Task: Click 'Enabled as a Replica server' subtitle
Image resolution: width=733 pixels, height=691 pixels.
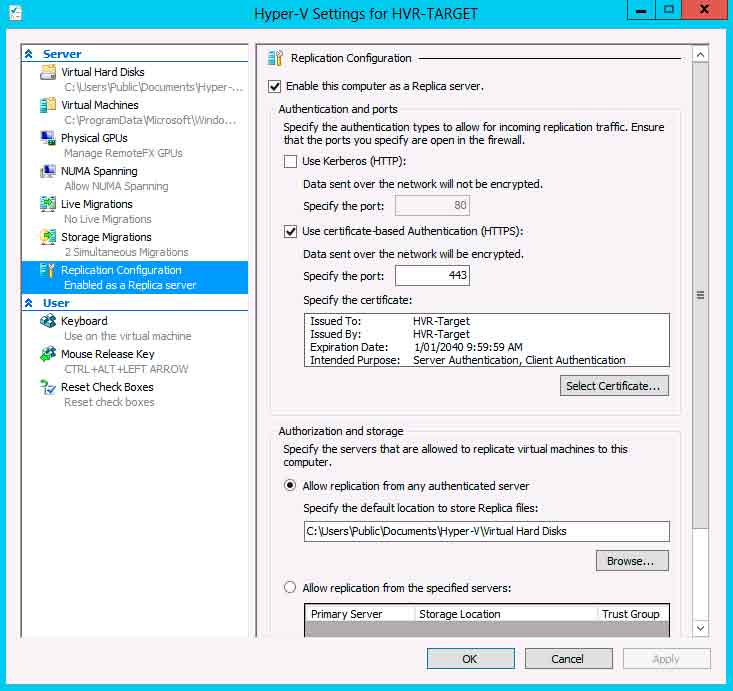Action: 130,285
